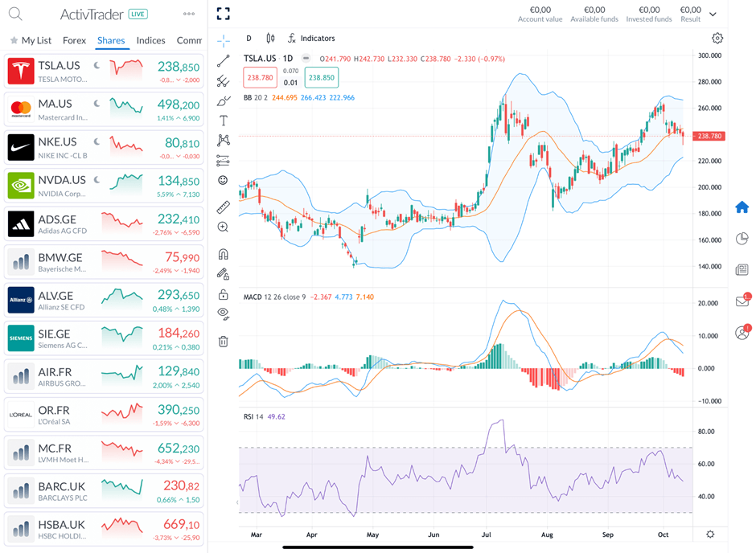Toggle the magnet snap mode

[224, 254]
